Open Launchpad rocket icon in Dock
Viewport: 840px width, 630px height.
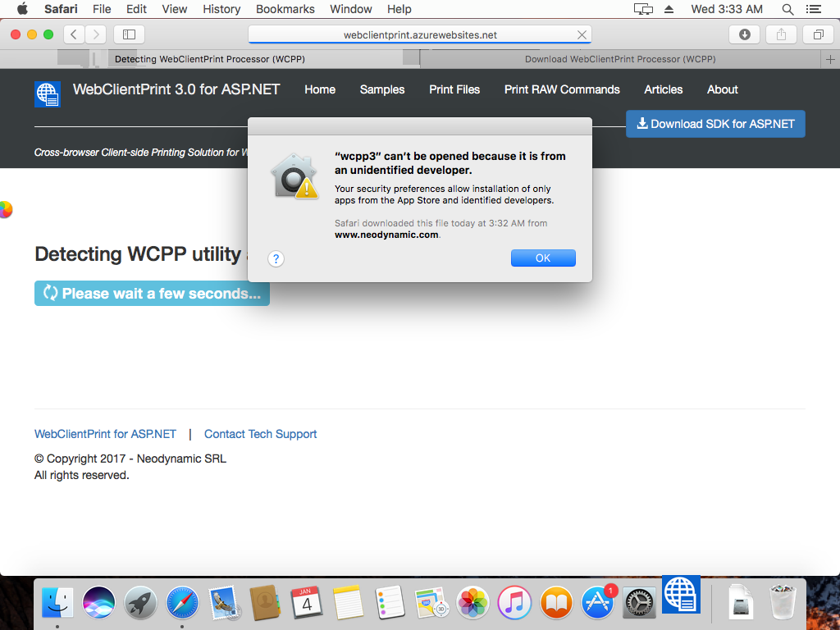pos(140,603)
